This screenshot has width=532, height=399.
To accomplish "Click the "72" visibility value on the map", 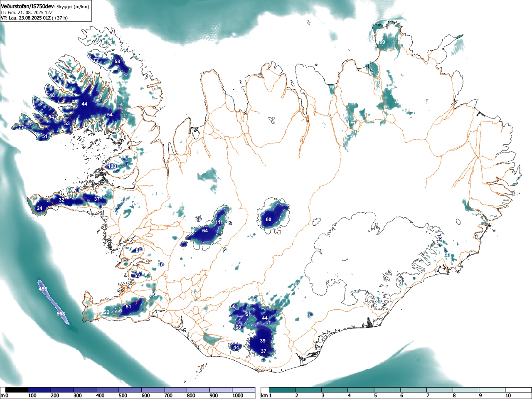I will click(x=96, y=60).
